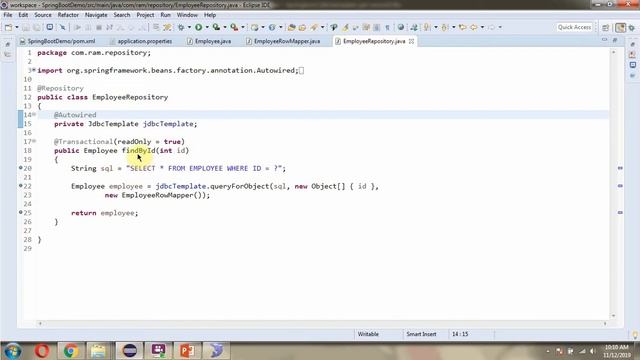Open the terminal console toolbar icon
This screenshot has height=360, width=640.
(x=50, y=27)
